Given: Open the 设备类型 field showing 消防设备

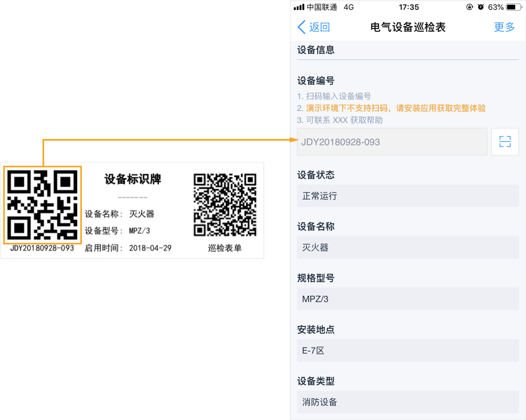Looking at the screenshot, I should tap(407, 402).
